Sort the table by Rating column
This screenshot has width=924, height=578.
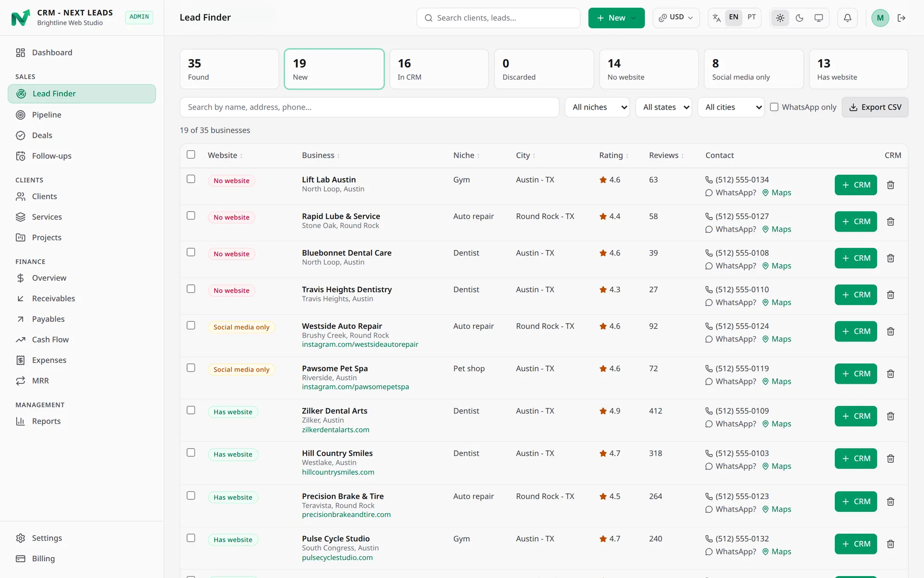(x=614, y=155)
